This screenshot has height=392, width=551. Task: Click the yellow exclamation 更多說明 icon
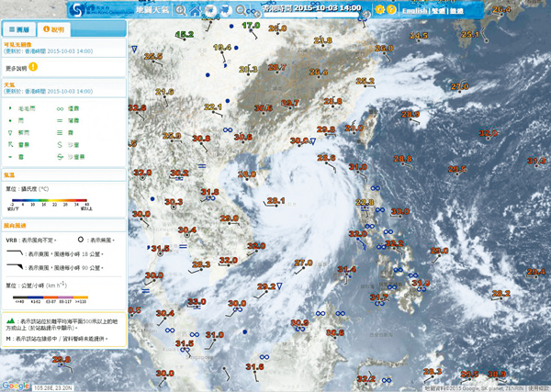[x=33, y=67]
